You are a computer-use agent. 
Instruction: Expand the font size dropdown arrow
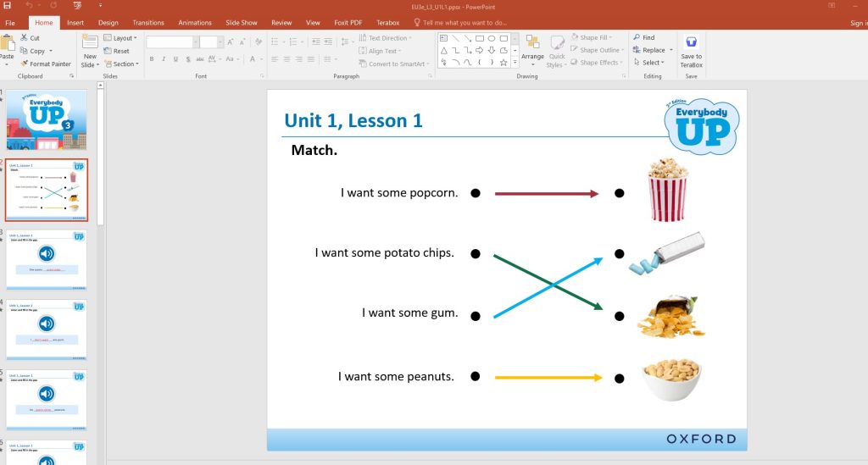(220, 42)
